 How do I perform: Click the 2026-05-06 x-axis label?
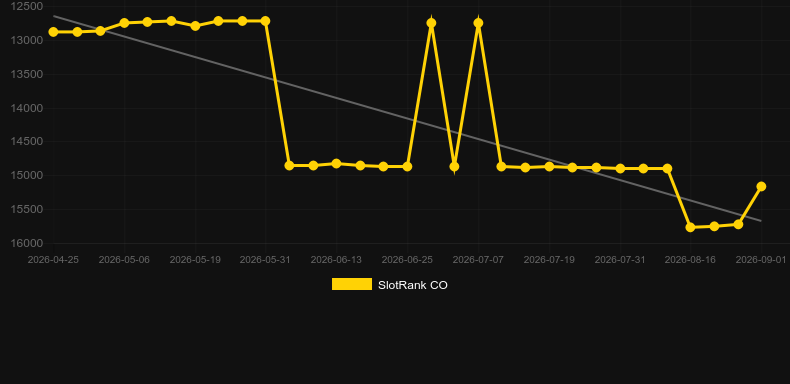click(x=124, y=260)
